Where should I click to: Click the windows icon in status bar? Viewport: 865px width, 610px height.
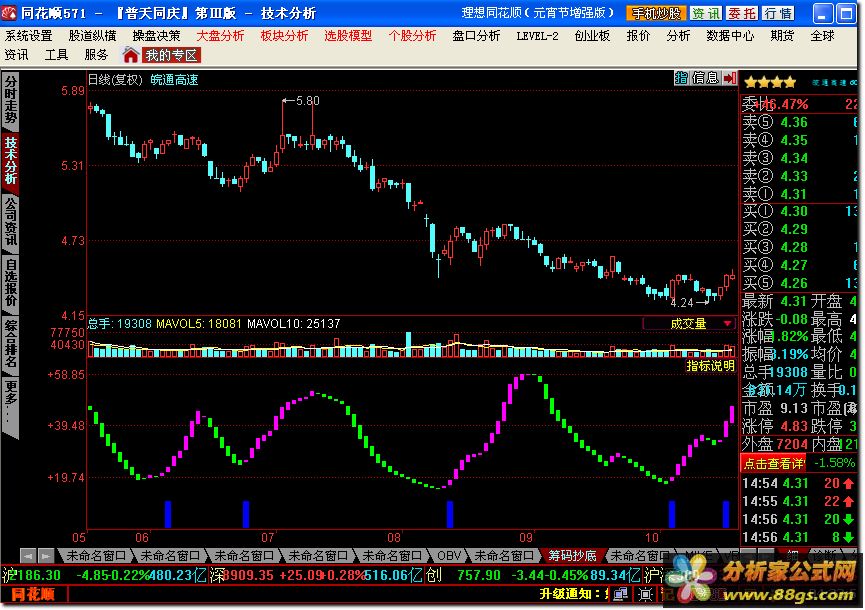tap(621, 594)
